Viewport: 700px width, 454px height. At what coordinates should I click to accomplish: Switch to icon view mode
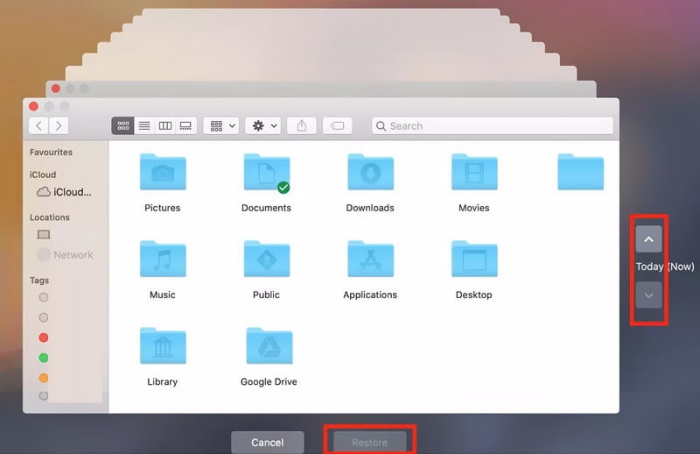(123, 126)
